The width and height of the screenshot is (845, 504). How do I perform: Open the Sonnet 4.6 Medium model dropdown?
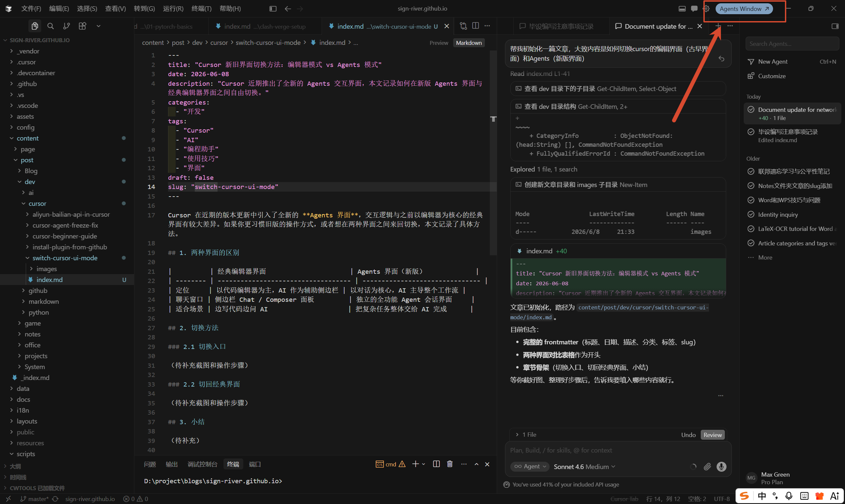(x=584, y=467)
